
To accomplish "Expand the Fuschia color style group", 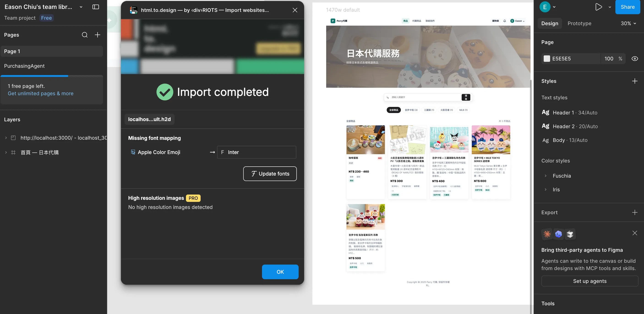I will tap(545, 176).
